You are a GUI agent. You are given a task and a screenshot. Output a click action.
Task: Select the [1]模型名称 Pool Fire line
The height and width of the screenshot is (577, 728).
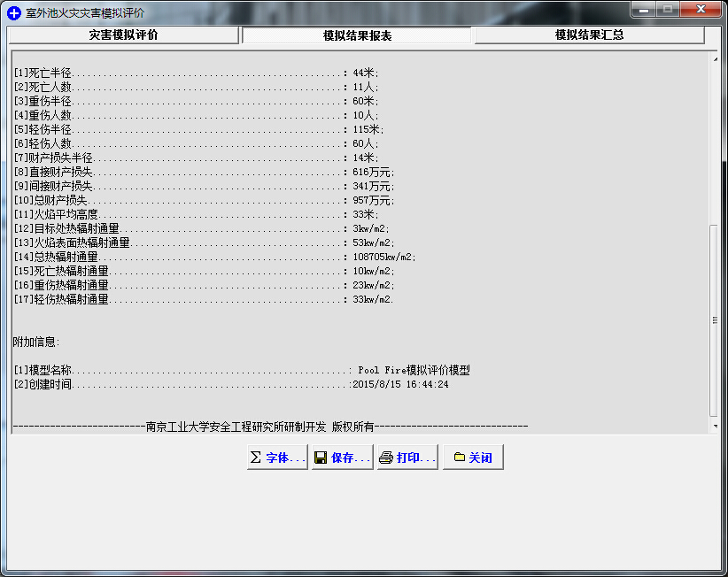tap(242, 370)
